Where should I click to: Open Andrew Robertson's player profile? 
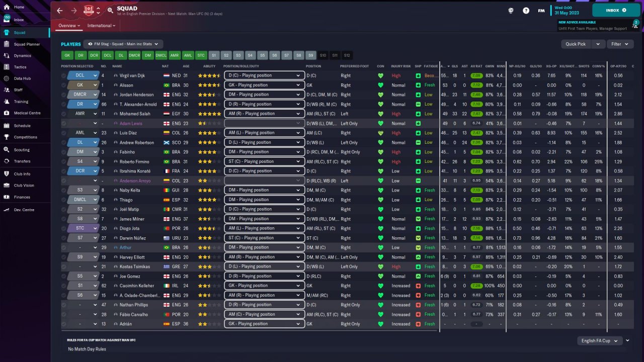(x=137, y=142)
